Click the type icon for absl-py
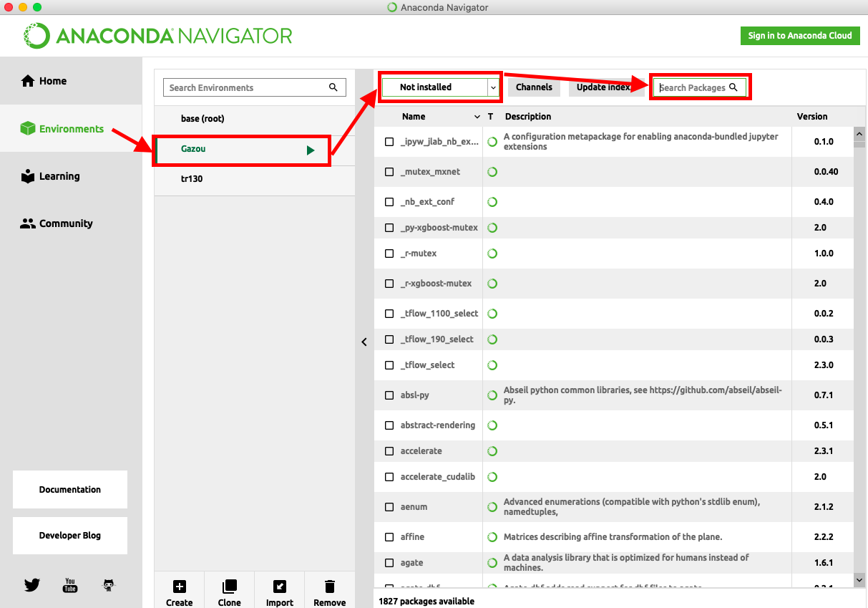Viewport: 868px width, 608px height. tap(492, 395)
